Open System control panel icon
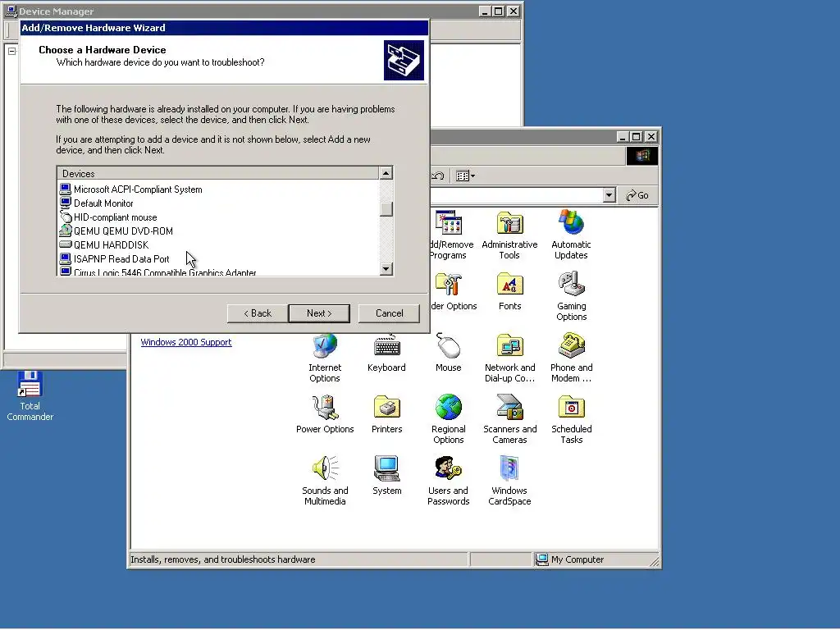Viewport: 840px width, 630px height. point(387,476)
